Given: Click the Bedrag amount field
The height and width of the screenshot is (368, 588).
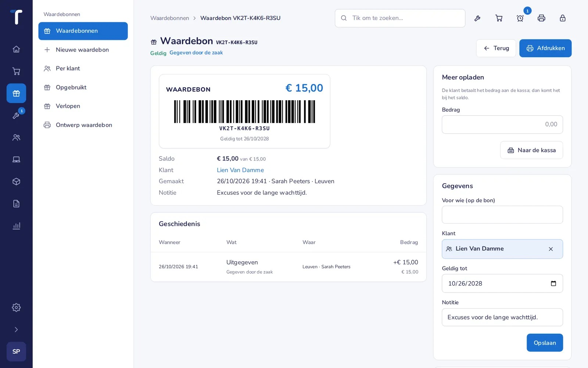Looking at the screenshot, I should pyautogui.click(x=502, y=124).
